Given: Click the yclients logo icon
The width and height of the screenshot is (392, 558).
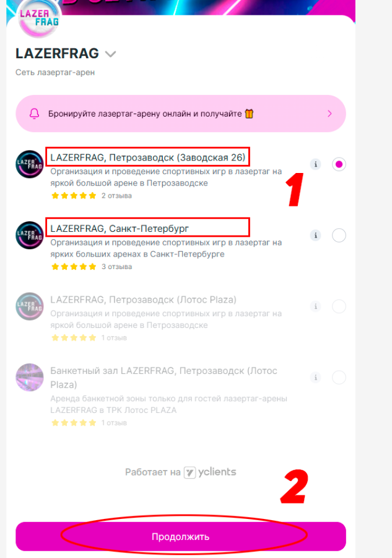Looking at the screenshot, I should tap(189, 472).
